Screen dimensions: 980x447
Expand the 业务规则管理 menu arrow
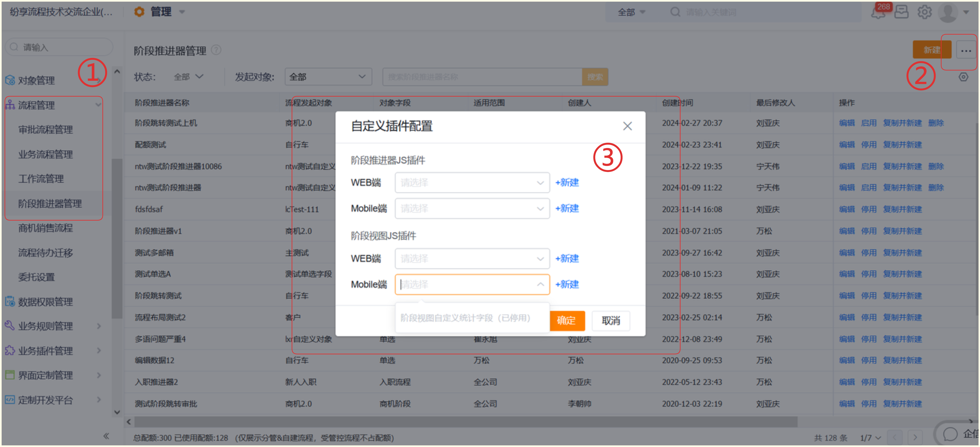click(x=99, y=326)
